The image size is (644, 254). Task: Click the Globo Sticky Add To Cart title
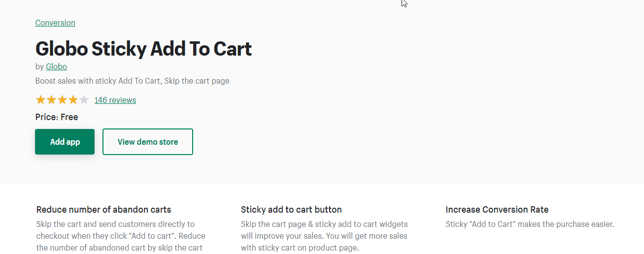pos(143,49)
